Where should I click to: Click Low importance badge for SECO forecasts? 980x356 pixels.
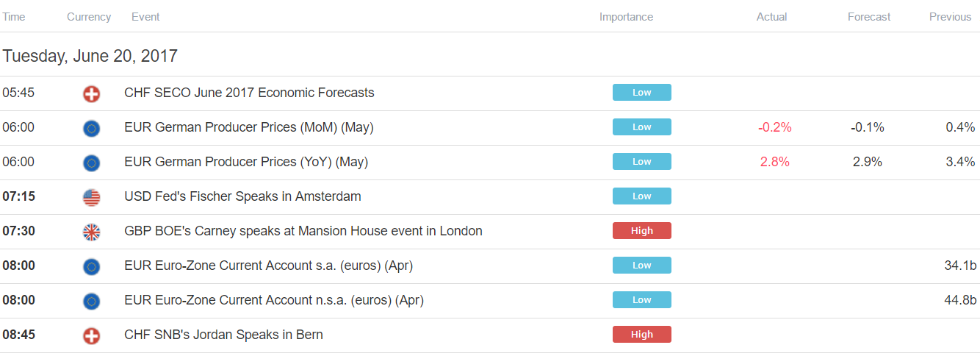pyautogui.click(x=641, y=93)
